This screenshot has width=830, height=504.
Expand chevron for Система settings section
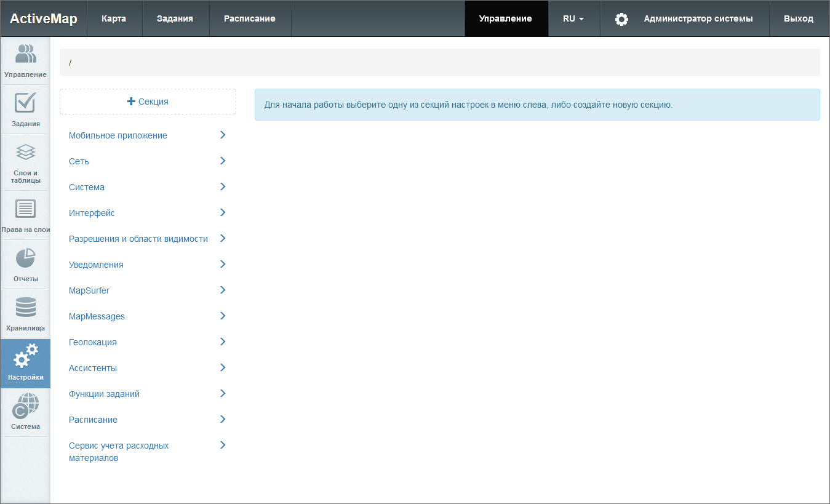[x=223, y=186]
